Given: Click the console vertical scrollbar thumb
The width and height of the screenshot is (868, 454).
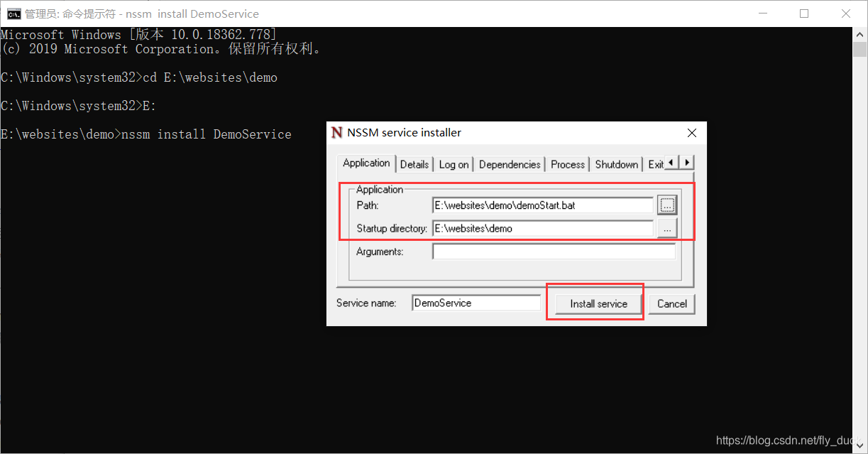Looking at the screenshot, I should click(860, 49).
